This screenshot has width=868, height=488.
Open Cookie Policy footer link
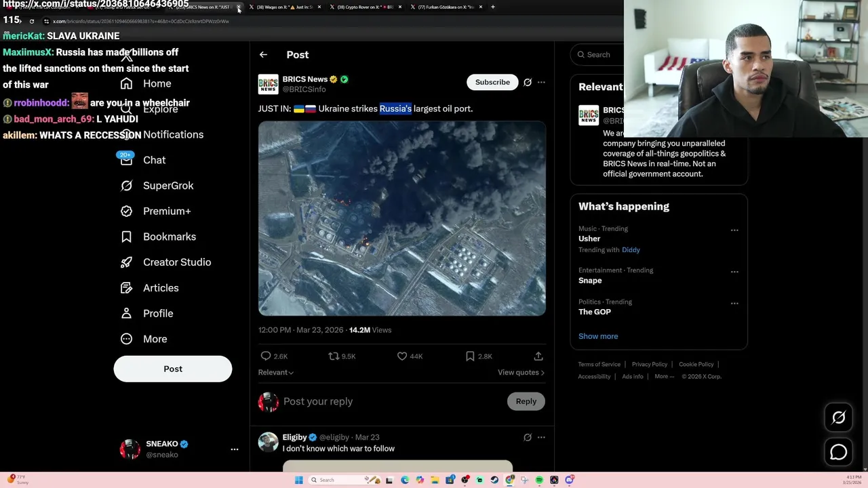pyautogui.click(x=696, y=365)
